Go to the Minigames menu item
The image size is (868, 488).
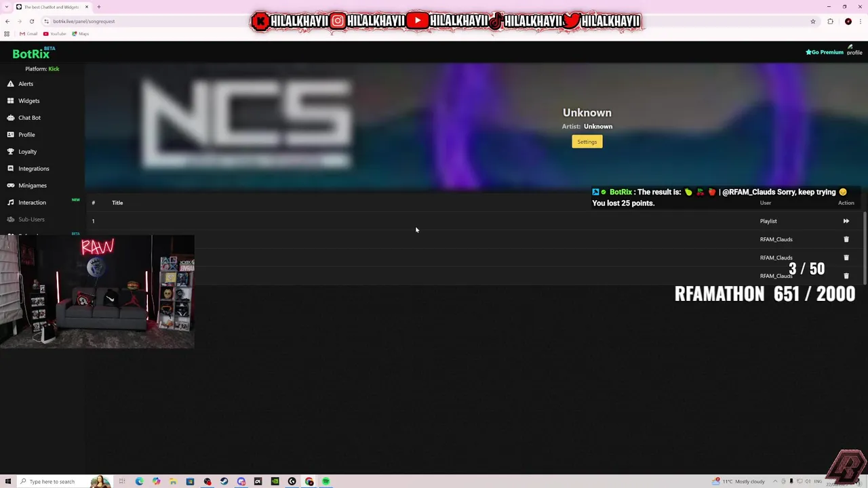pyautogui.click(x=33, y=186)
